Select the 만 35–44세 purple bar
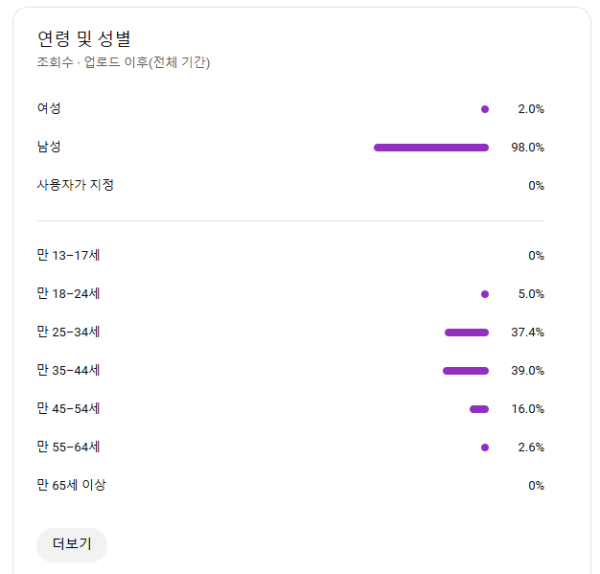 pyautogui.click(x=465, y=371)
